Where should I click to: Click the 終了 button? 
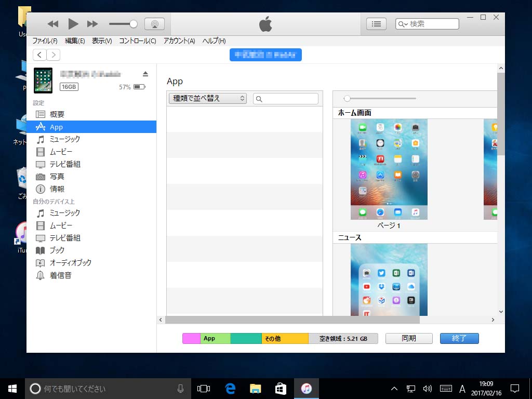click(x=459, y=338)
